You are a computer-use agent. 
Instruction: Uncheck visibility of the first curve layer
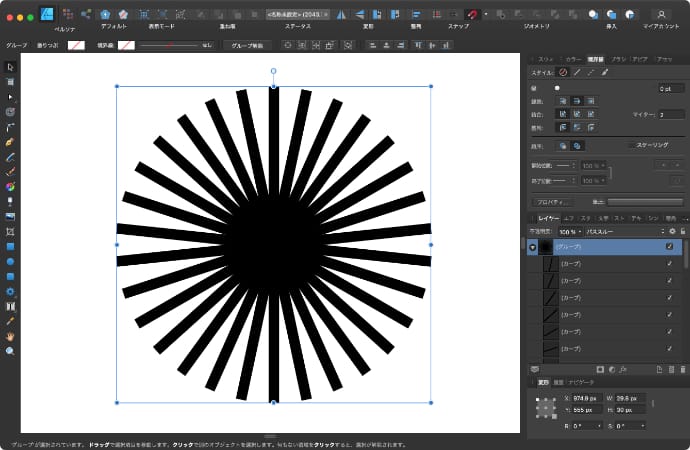[x=669, y=264]
